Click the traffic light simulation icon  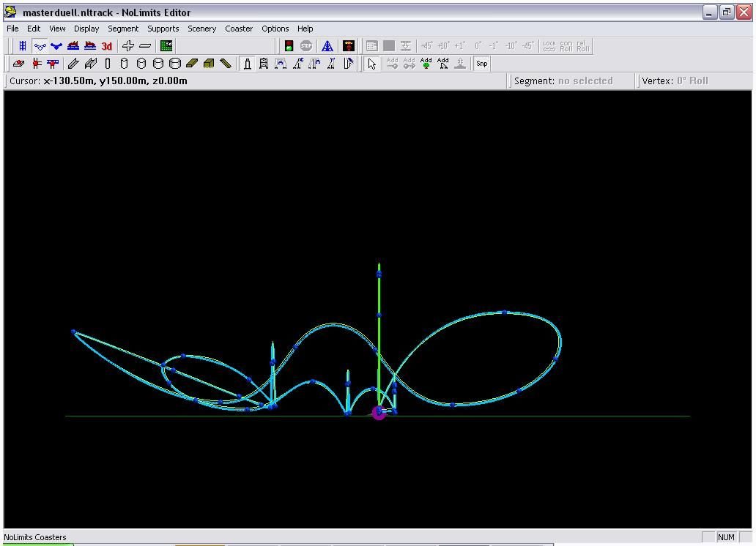tap(289, 46)
